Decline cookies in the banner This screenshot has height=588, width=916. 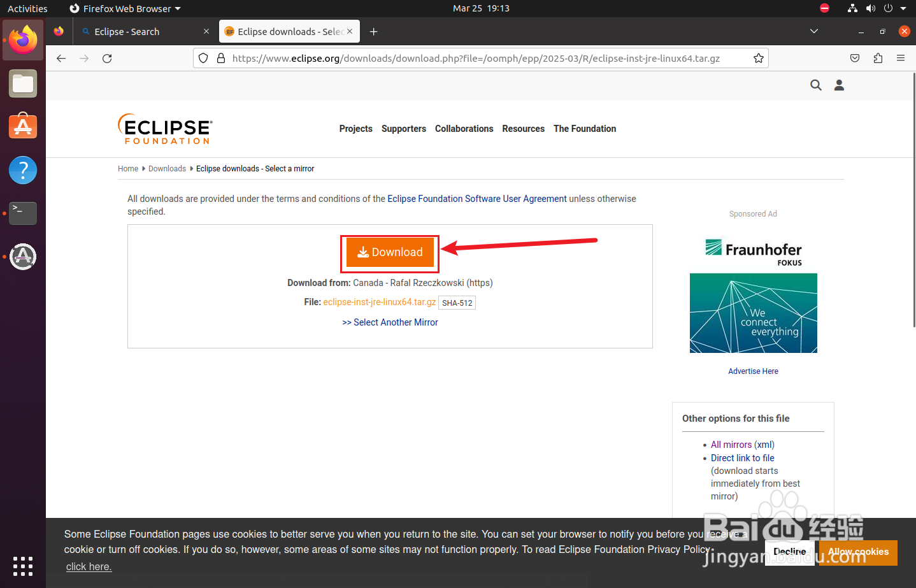coord(790,552)
